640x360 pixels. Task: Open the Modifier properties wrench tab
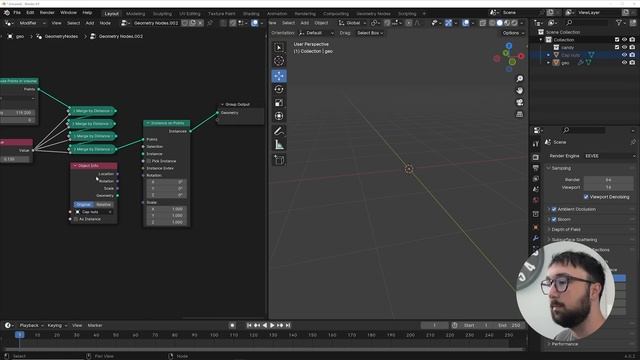pos(536,238)
